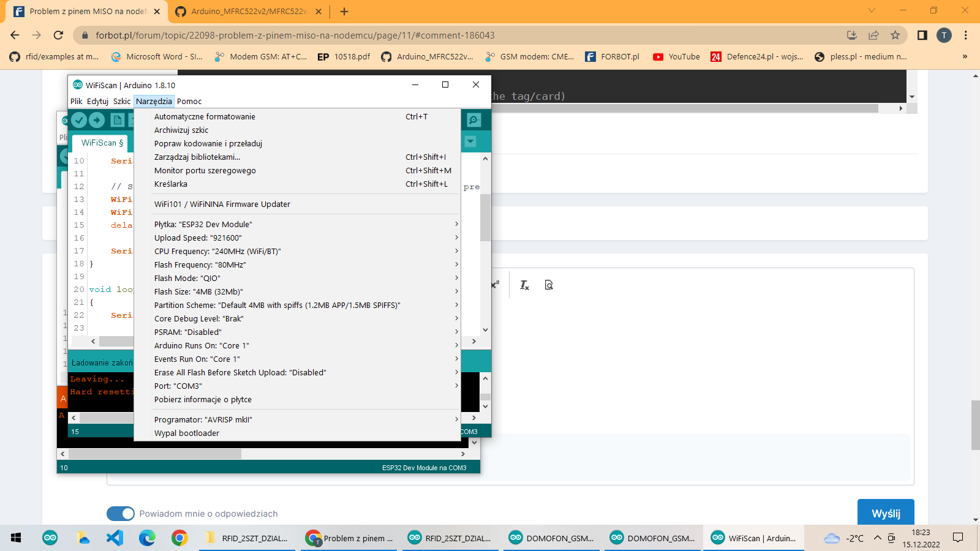Image resolution: width=980 pixels, height=551 pixels.
Task: Click the Arduino Upload arrow button
Action: click(97, 120)
